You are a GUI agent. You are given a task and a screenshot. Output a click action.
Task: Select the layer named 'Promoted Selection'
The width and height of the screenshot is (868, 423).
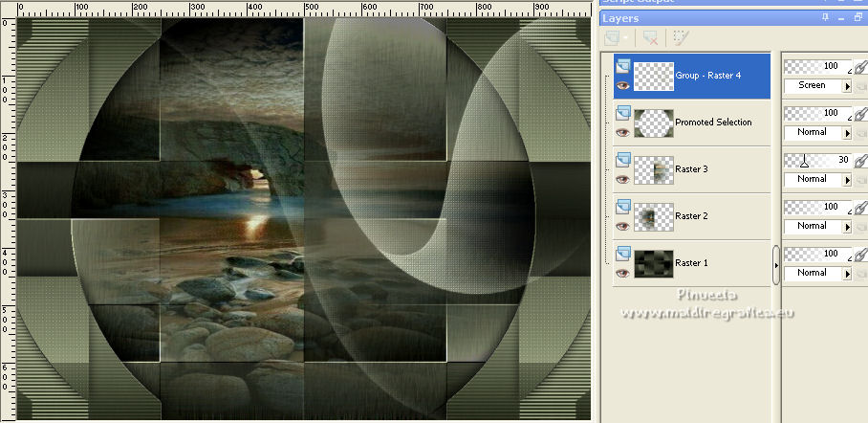[713, 122]
